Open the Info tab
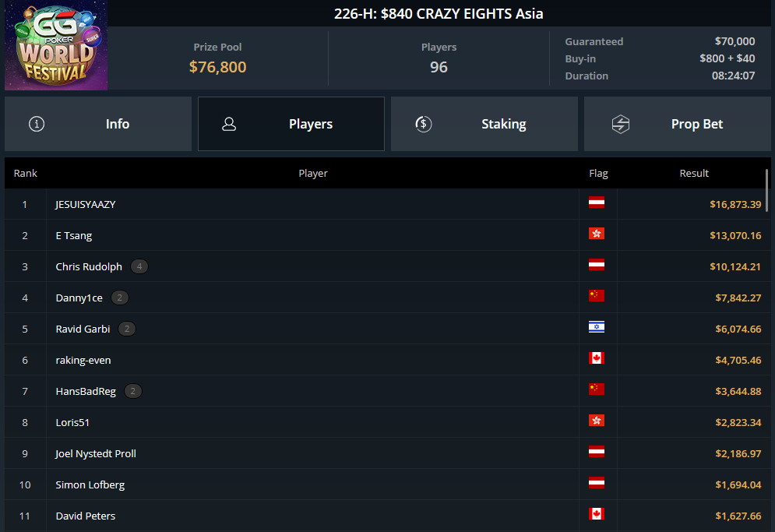The width and height of the screenshot is (775, 532). click(98, 124)
